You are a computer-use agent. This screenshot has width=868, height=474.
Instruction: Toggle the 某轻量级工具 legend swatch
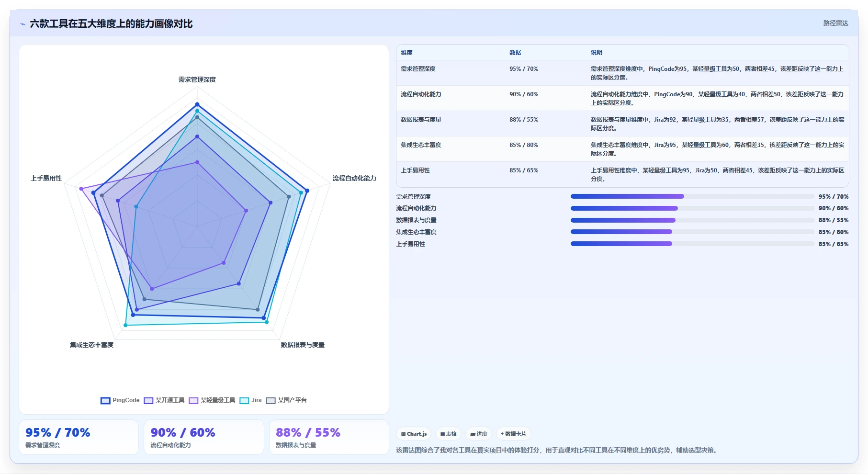(193, 401)
